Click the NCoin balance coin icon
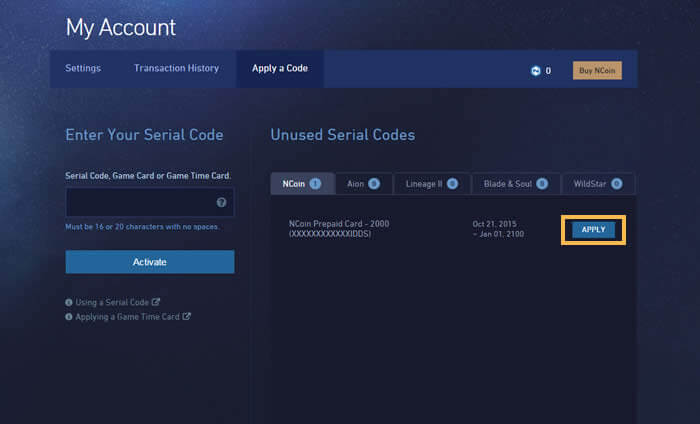The width and height of the screenshot is (700, 424). 535,71
